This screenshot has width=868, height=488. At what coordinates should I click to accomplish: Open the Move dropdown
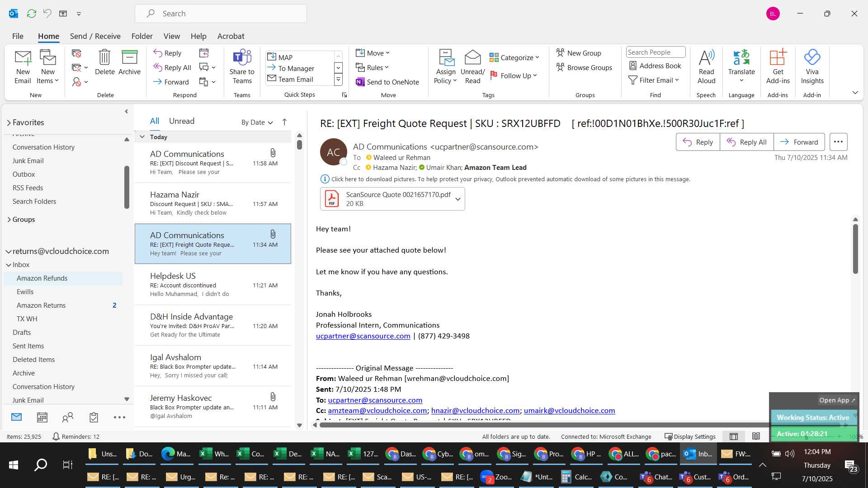373,53
